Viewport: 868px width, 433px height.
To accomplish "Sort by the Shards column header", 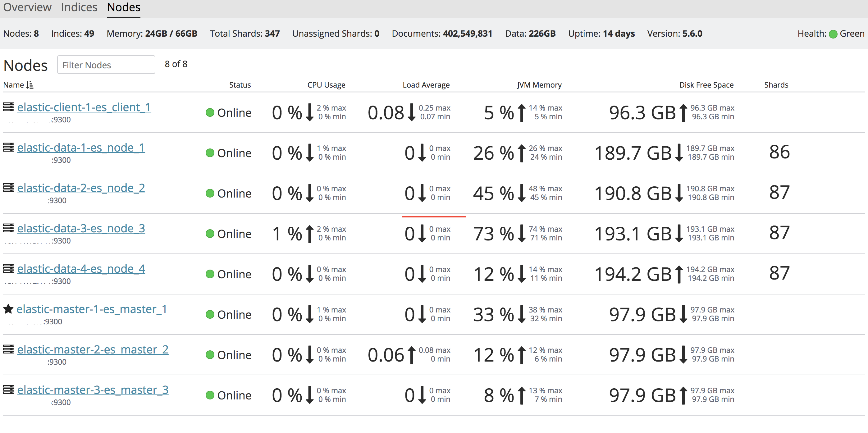I will click(776, 85).
